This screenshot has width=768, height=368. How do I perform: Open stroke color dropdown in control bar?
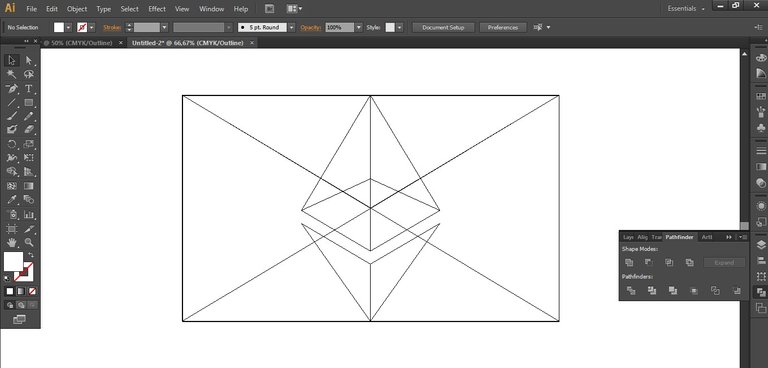92,27
